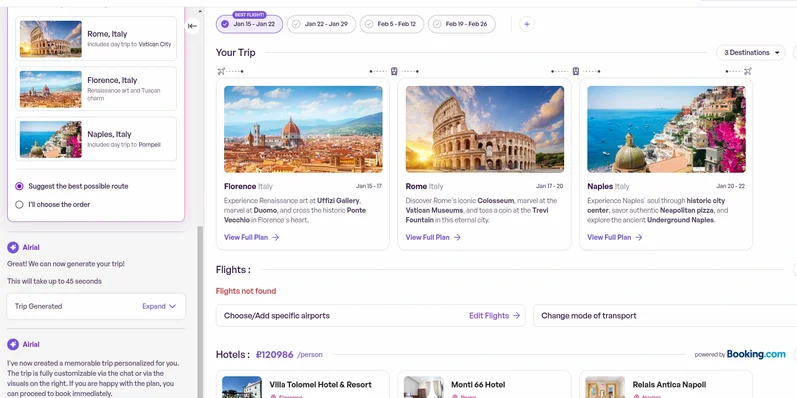
Task: Open View Full Plan for Florence
Action: click(252, 237)
